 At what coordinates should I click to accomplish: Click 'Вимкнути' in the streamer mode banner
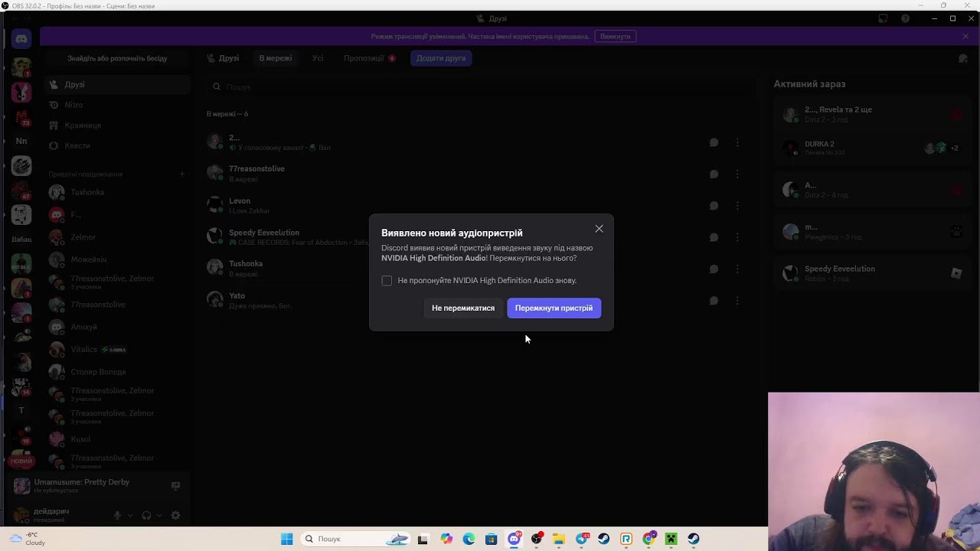pos(615,36)
